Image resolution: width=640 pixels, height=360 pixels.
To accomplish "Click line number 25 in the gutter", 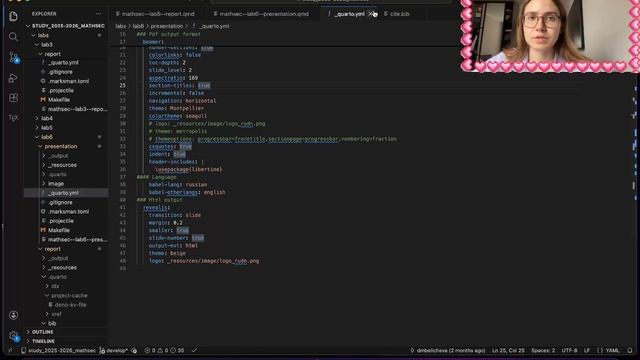I will 123,86.
